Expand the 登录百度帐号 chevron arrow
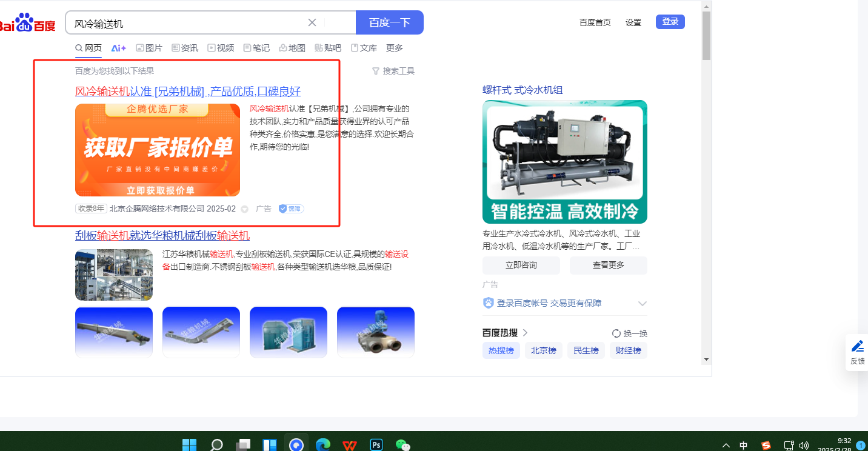868x451 pixels. (x=642, y=303)
